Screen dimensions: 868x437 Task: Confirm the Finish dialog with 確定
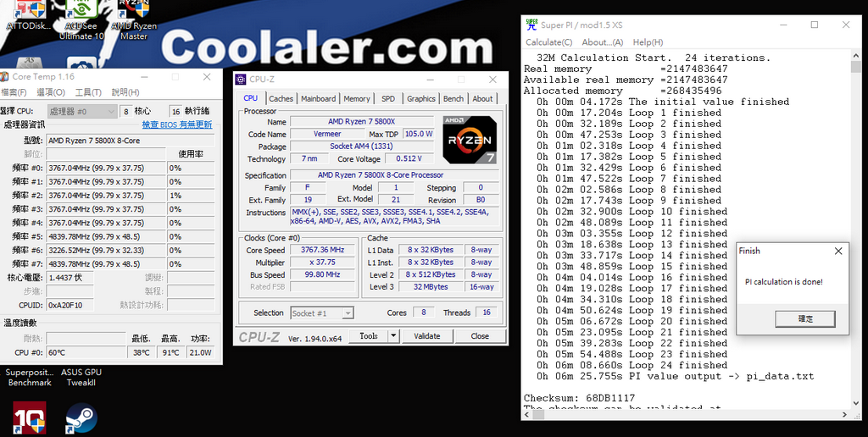pos(805,319)
